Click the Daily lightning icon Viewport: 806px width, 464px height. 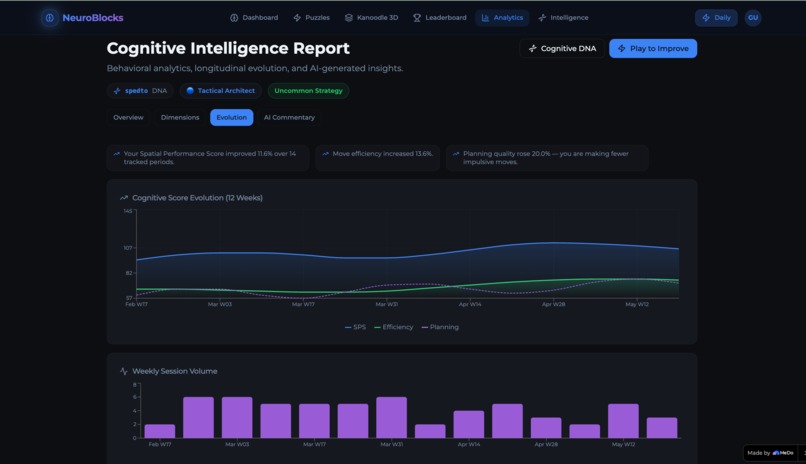tap(706, 17)
